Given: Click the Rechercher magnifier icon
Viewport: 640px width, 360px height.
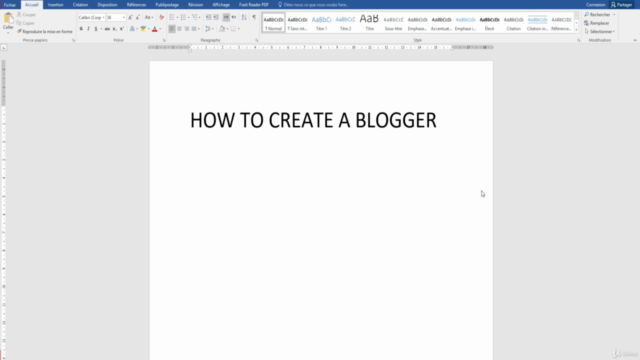Looking at the screenshot, I should pos(587,15).
